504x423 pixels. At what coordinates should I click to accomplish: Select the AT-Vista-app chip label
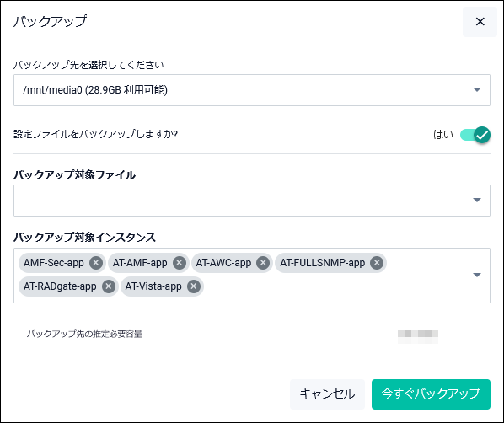[x=153, y=286]
